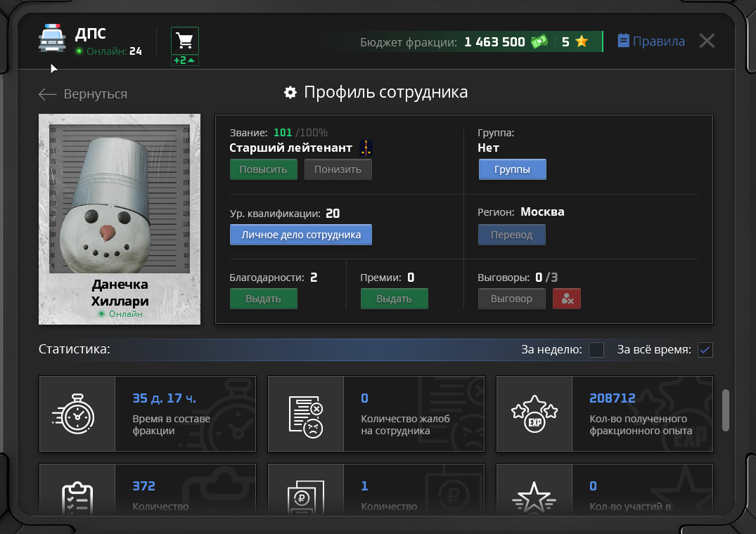Open the faction shop cart icon
The image size is (756, 534).
pyautogui.click(x=185, y=41)
